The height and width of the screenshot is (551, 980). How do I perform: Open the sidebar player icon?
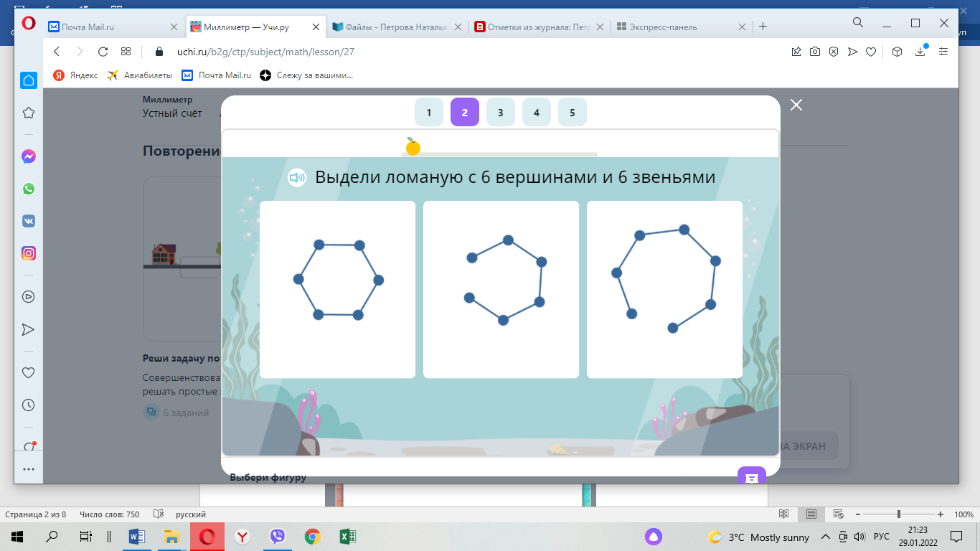29,296
